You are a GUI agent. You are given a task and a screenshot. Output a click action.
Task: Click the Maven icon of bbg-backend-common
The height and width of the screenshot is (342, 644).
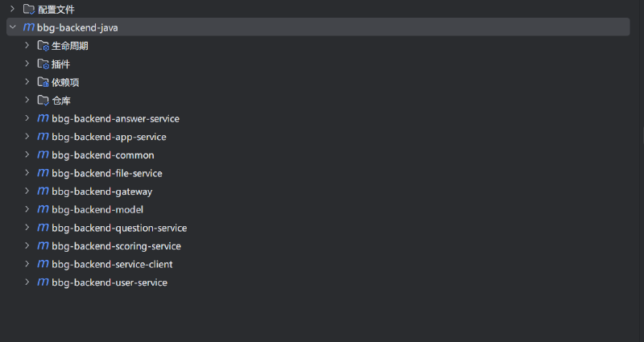(x=43, y=155)
